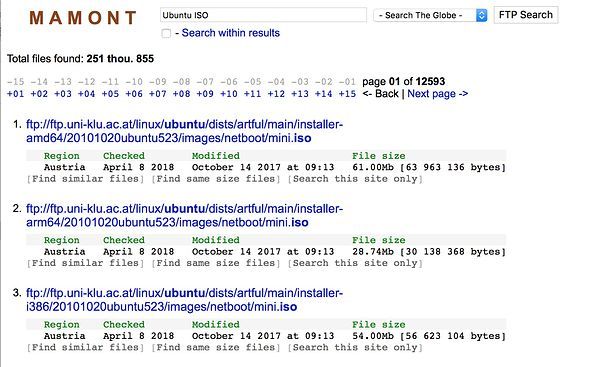Viewport: 610px width, 367px height.
Task: Jump forward with +11 page link
Action: 252,94
